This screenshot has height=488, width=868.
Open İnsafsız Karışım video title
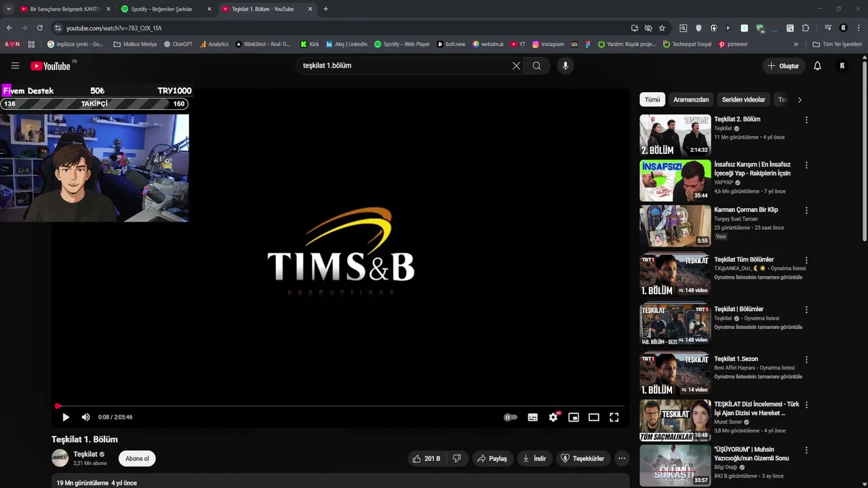(753, 169)
